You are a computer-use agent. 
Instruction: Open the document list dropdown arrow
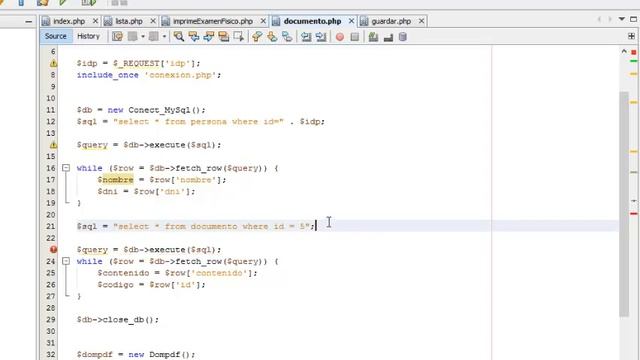pos(622,19)
